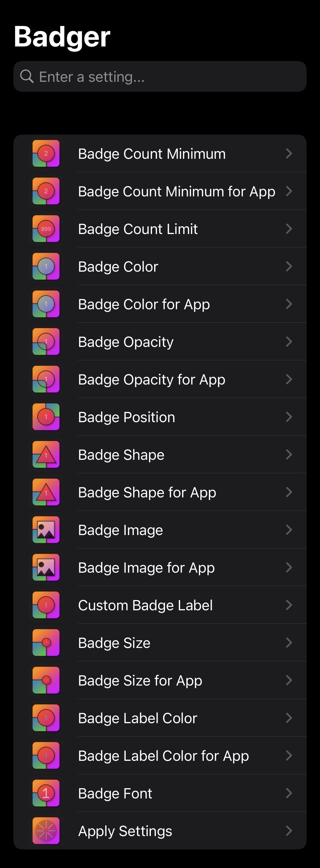This screenshot has width=320, height=868.
Task: Tap the Badge Count Limit 999 icon
Action: coord(46,229)
